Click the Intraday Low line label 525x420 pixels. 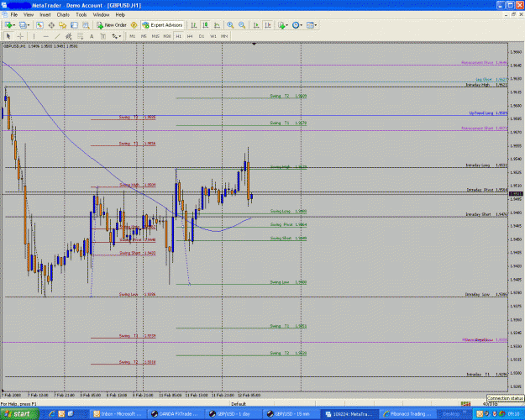click(x=486, y=294)
